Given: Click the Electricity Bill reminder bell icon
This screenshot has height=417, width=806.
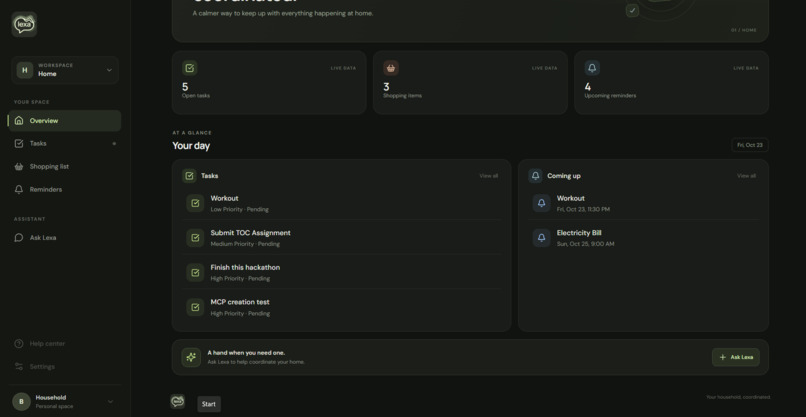Looking at the screenshot, I should tap(541, 238).
